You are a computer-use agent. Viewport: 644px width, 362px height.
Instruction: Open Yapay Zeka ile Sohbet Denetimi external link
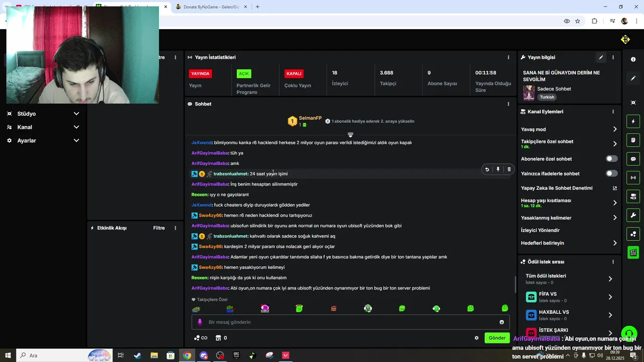pos(615,188)
